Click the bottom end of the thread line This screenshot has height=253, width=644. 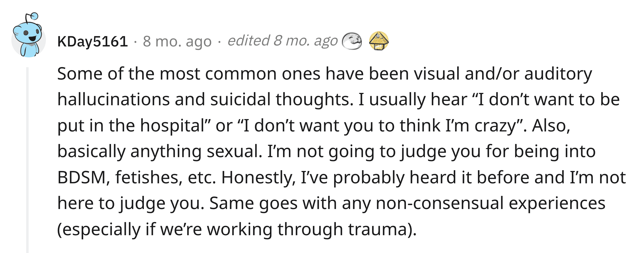pyautogui.click(x=27, y=250)
